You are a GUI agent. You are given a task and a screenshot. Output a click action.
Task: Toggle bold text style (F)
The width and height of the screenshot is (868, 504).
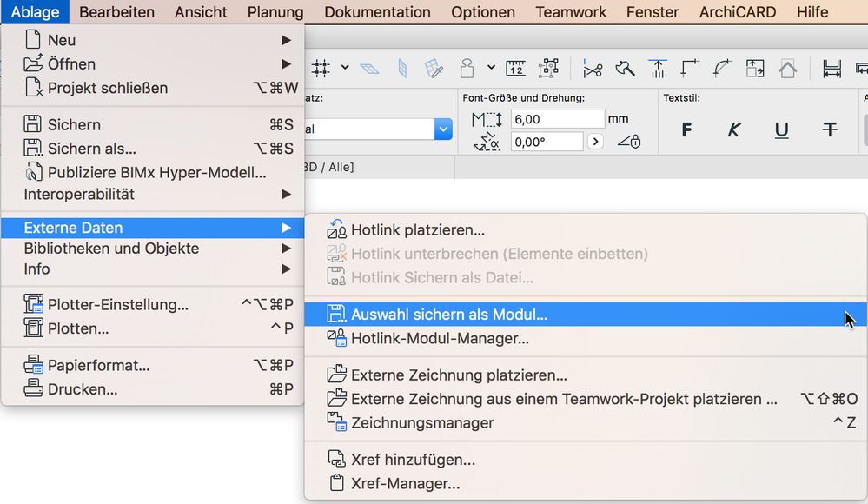click(x=686, y=129)
